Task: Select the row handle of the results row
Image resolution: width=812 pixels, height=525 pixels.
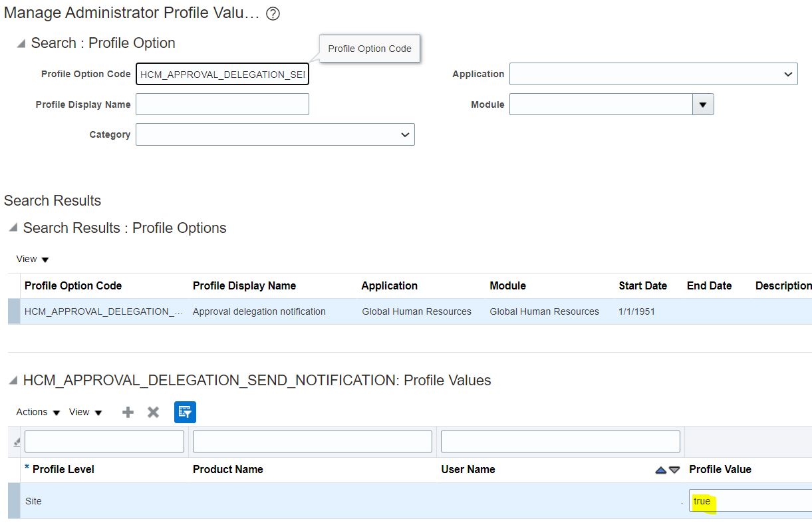Action: pos(14,311)
